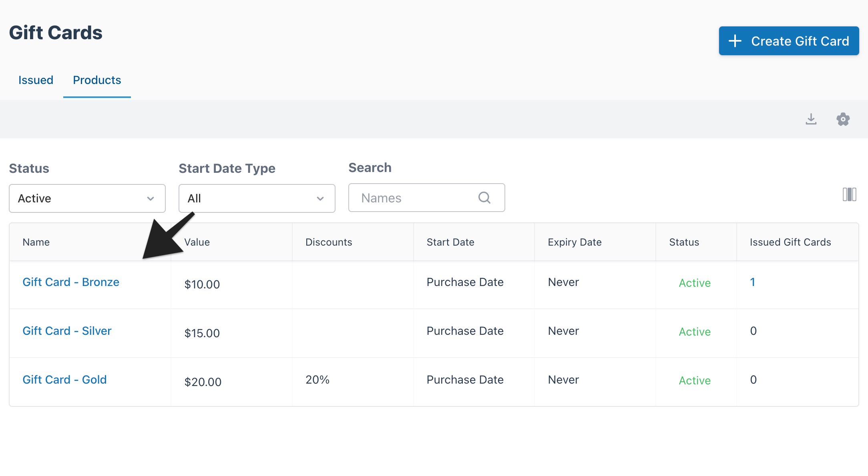This screenshot has height=476, width=868.
Task: Click the Create Gift Card button
Action: click(x=789, y=41)
